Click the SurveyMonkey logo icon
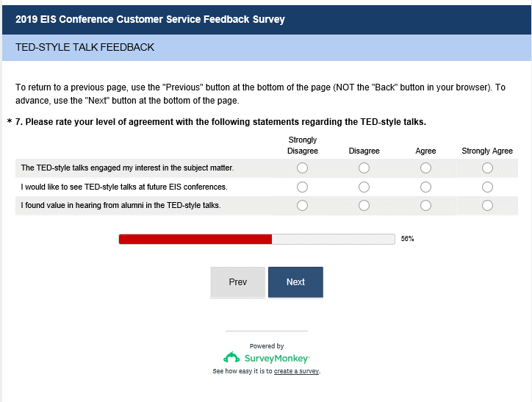532x402 pixels. coord(232,358)
